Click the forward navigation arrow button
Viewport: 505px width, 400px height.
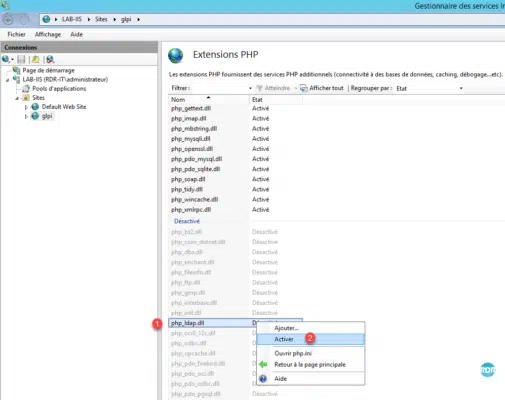[x=24, y=20]
